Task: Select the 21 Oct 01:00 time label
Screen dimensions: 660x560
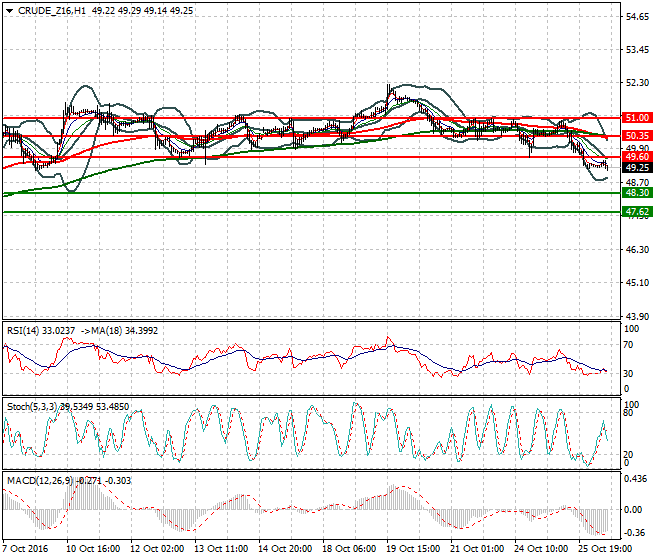Action: 477,549
